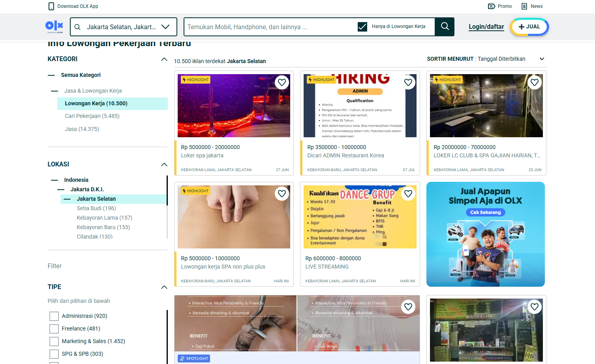The width and height of the screenshot is (595, 364).
Task: Check the Freelance (481) filter
Action: (54, 329)
